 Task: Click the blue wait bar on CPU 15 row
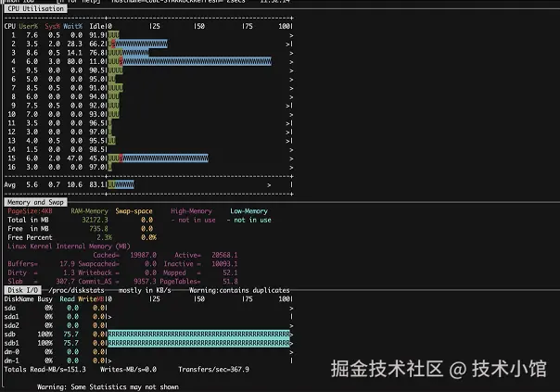click(x=165, y=158)
